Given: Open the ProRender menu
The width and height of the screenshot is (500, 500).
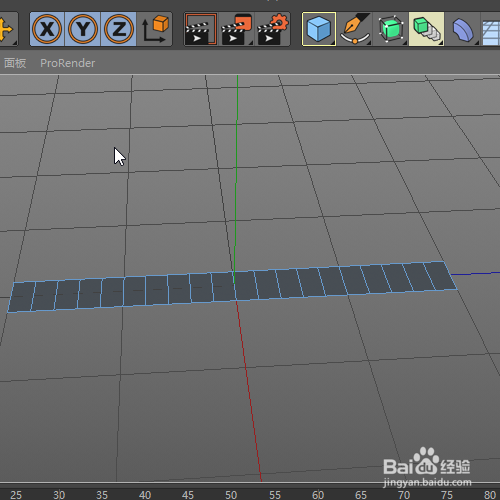Looking at the screenshot, I should pyautogui.click(x=68, y=63).
